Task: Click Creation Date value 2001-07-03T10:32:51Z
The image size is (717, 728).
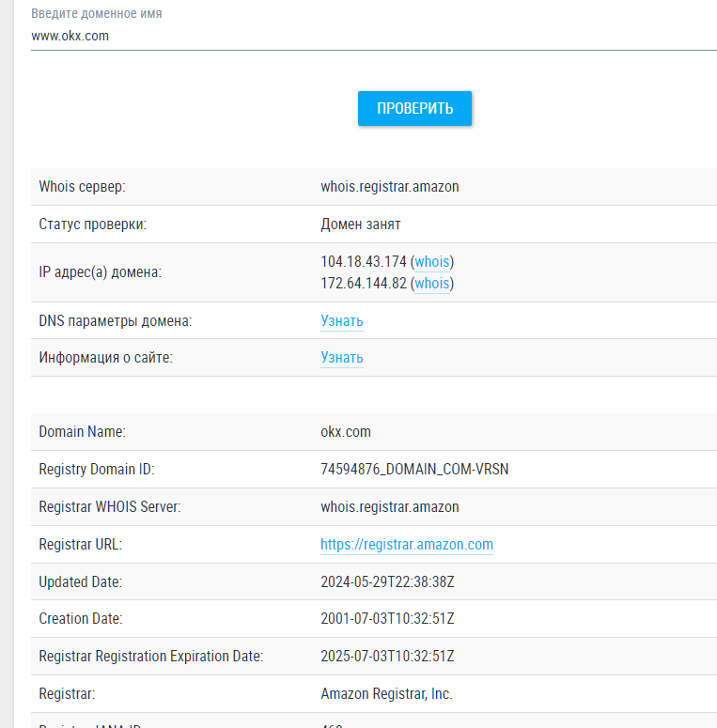Action: tap(387, 618)
